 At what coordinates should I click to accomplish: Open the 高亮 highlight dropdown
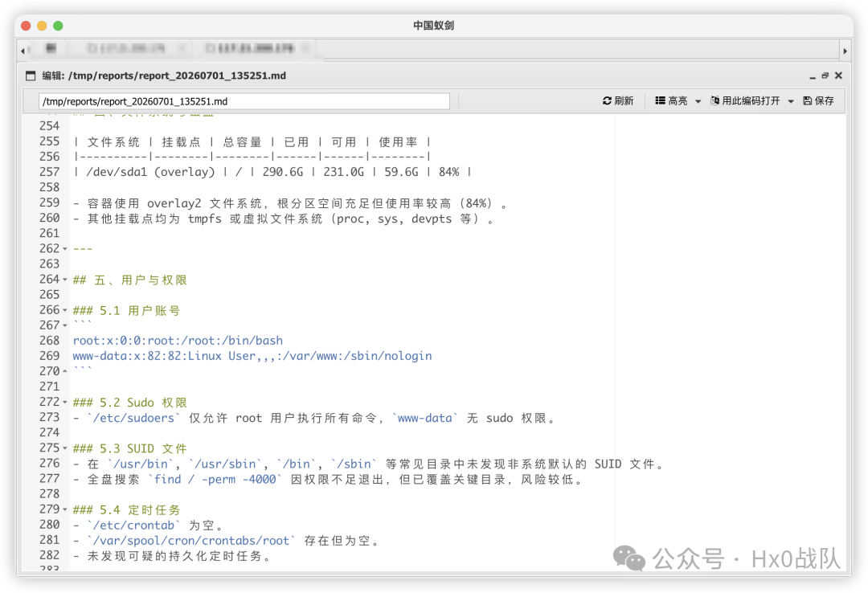click(x=678, y=100)
